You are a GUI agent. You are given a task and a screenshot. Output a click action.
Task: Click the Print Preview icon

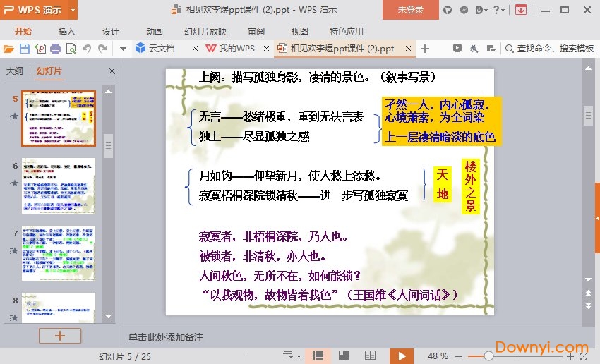point(71,49)
